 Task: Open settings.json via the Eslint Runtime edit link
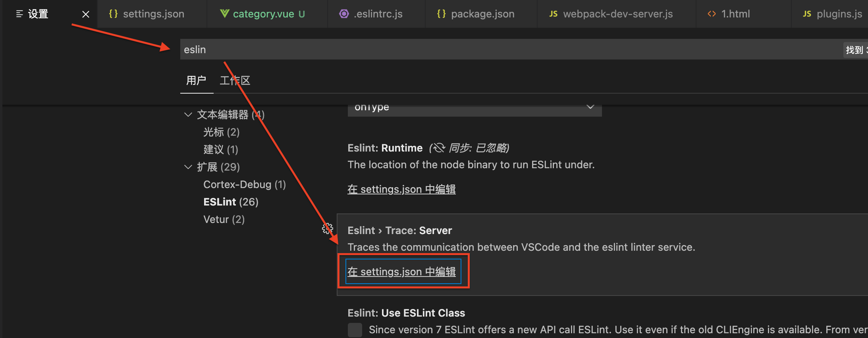pyautogui.click(x=401, y=189)
